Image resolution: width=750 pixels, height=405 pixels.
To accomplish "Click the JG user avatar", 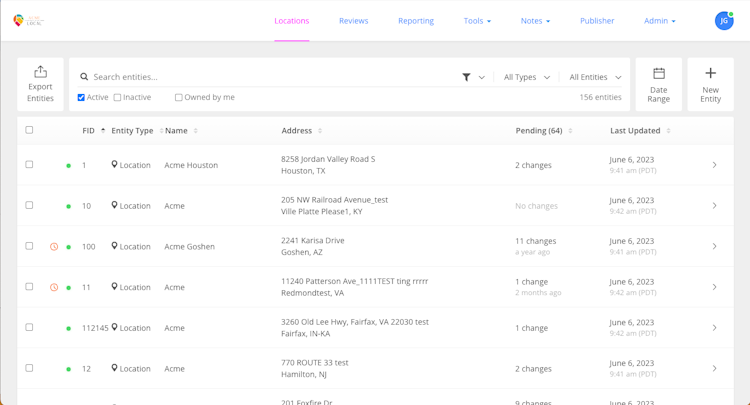I will (724, 21).
